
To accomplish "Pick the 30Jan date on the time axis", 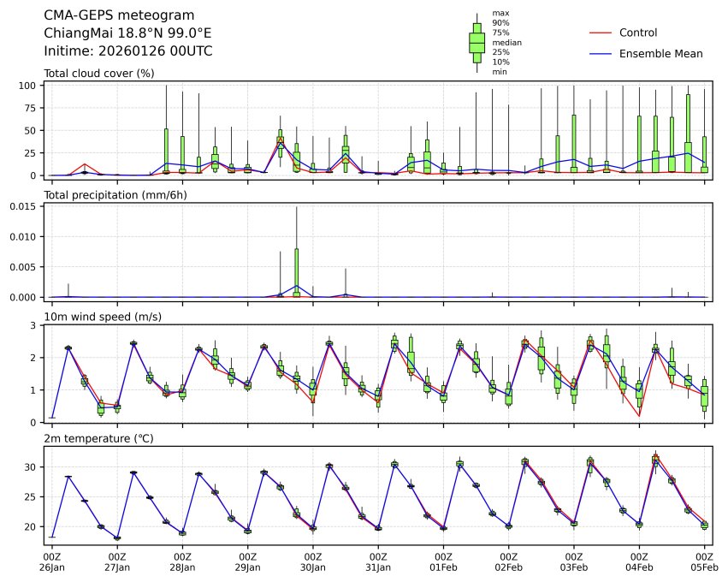I will (313, 567).
